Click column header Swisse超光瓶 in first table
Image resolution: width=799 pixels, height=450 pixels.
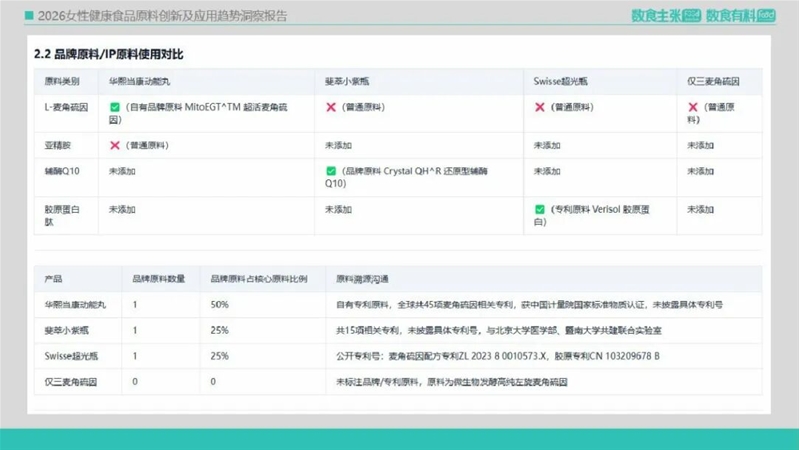point(561,82)
